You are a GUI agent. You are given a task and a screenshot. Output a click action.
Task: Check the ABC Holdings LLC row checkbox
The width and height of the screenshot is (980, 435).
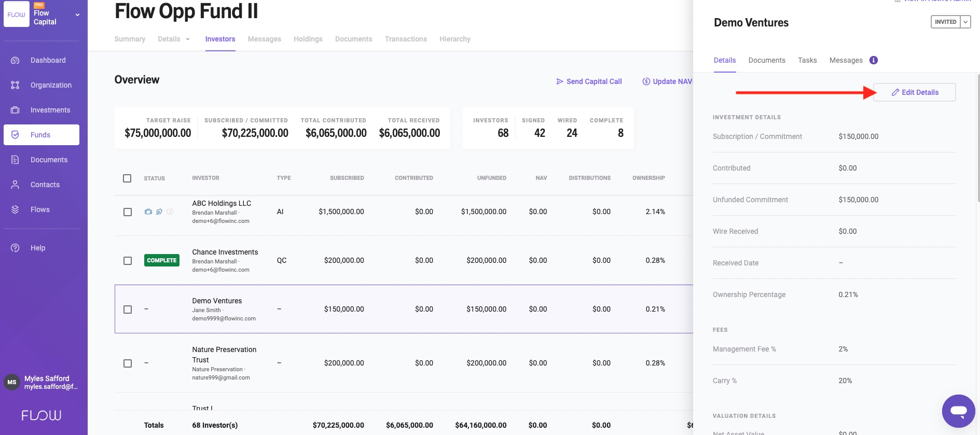tap(128, 212)
